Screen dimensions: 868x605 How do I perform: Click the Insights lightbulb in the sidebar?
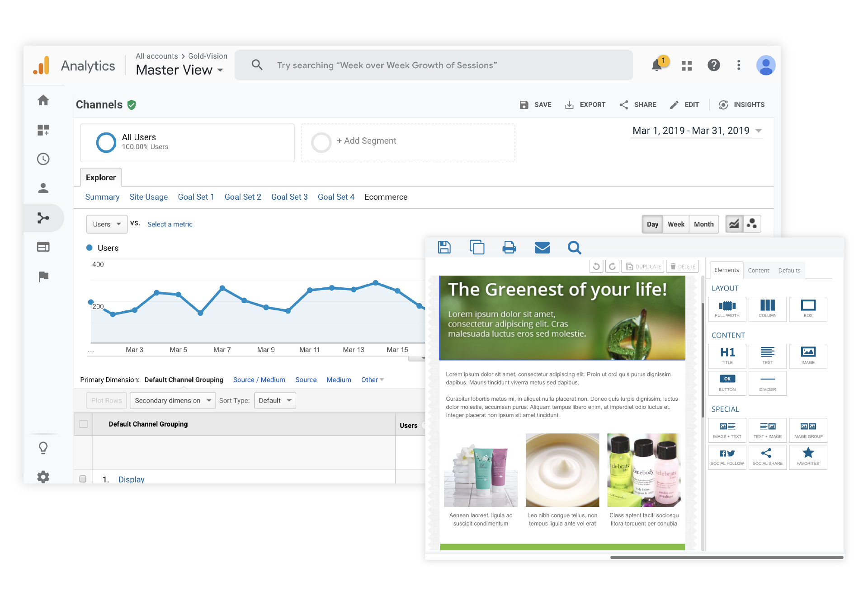click(x=43, y=448)
